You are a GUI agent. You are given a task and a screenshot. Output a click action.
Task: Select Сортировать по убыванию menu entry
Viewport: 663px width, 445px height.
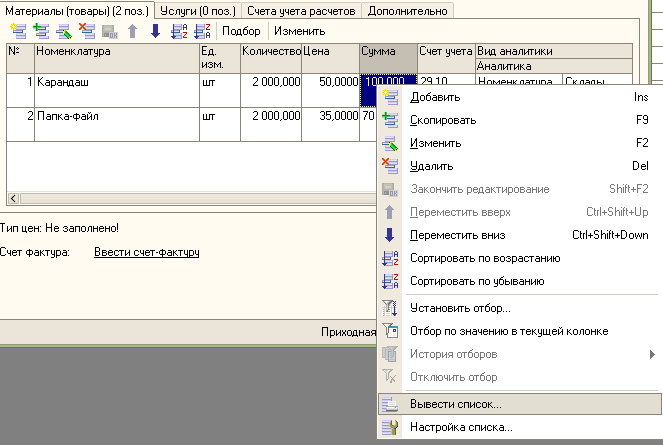[x=520, y=281]
